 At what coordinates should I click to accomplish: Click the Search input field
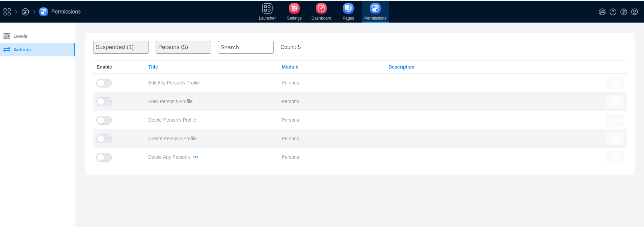tap(246, 47)
